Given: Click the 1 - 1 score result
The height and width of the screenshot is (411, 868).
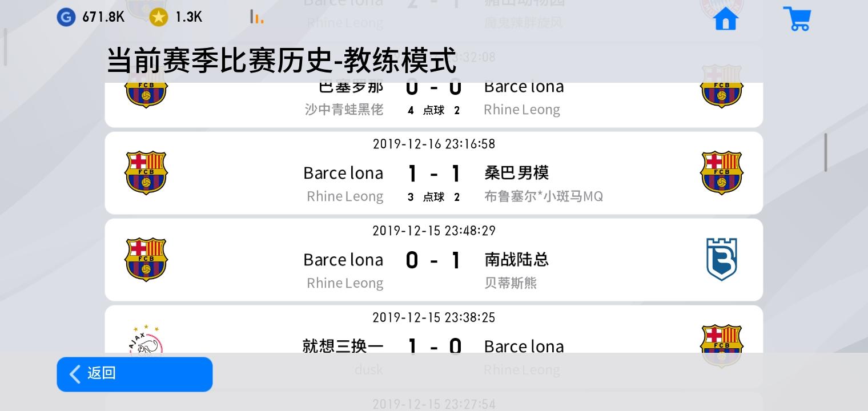Looking at the screenshot, I should click(x=434, y=174).
